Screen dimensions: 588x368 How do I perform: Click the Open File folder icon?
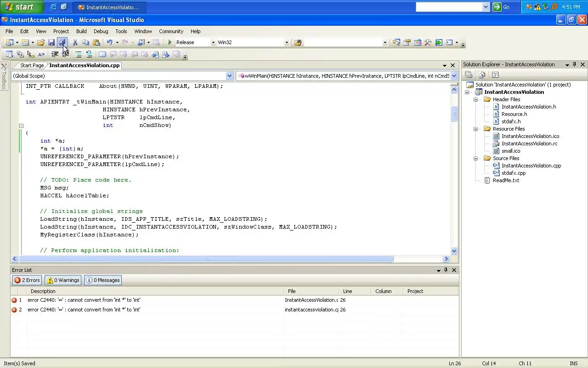tap(41, 42)
